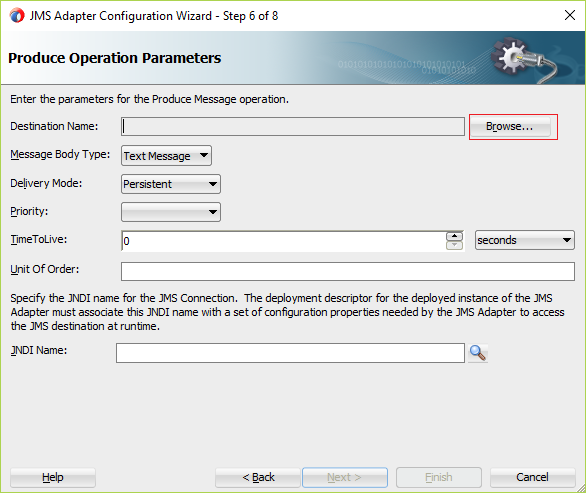
Task: Open the Delivery Mode dropdown
Action: [171, 184]
